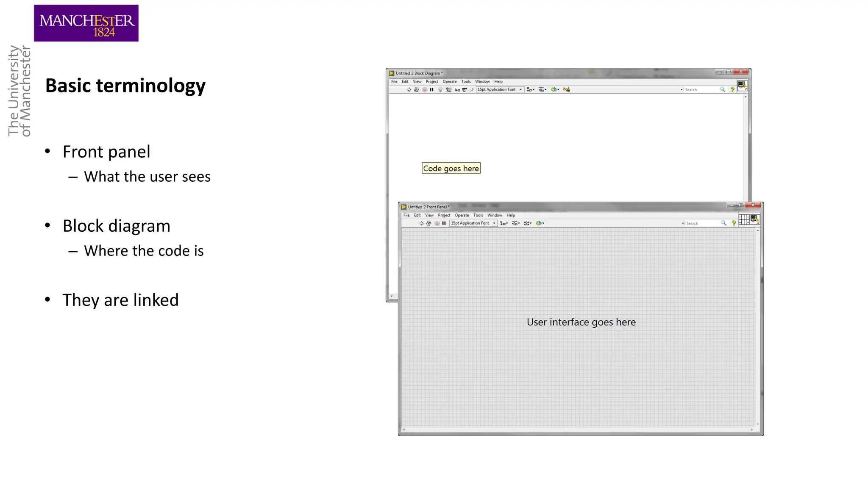Screen dimensions: 868x488
Task: Click Clean Up Diagram icon
Action: coord(566,89)
